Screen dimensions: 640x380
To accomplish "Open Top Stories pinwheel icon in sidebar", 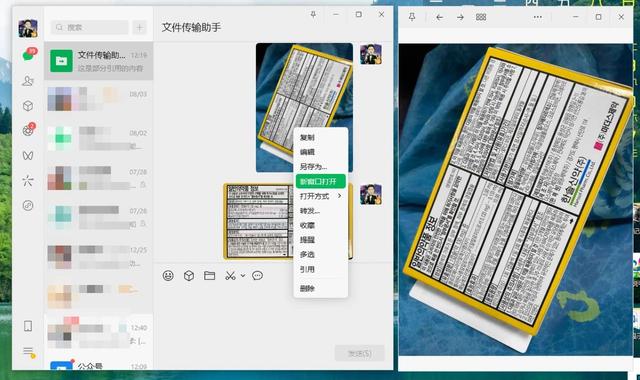I will pos(28,180).
